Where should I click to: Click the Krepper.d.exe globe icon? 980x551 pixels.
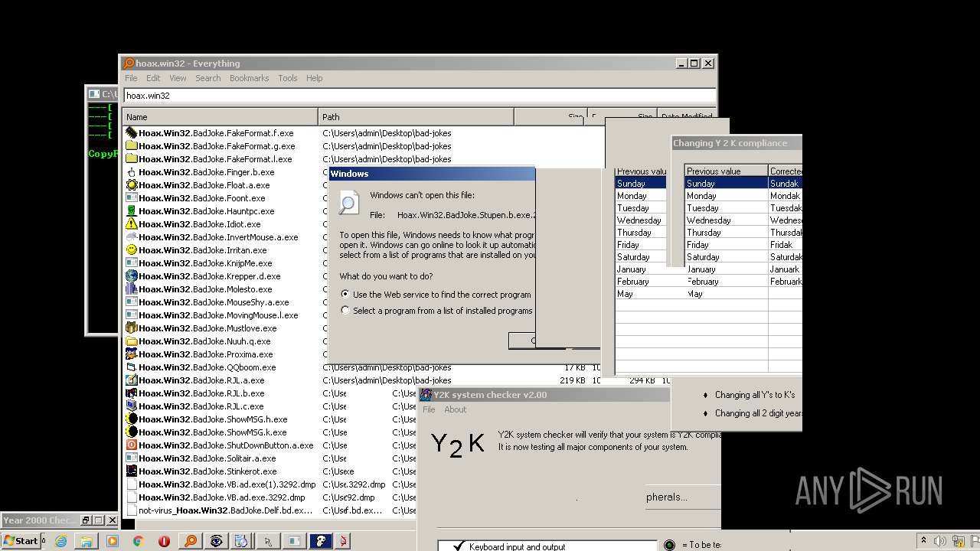132,276
